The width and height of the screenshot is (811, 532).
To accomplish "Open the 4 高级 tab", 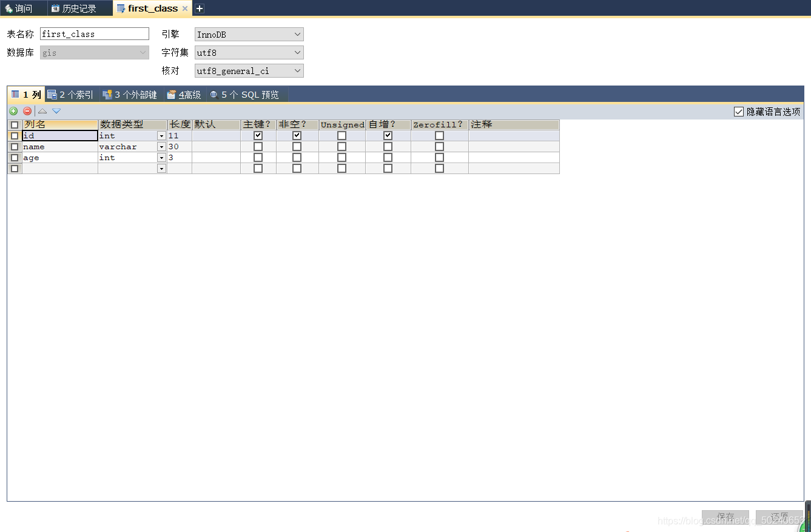I will click(x=184, y=95).
